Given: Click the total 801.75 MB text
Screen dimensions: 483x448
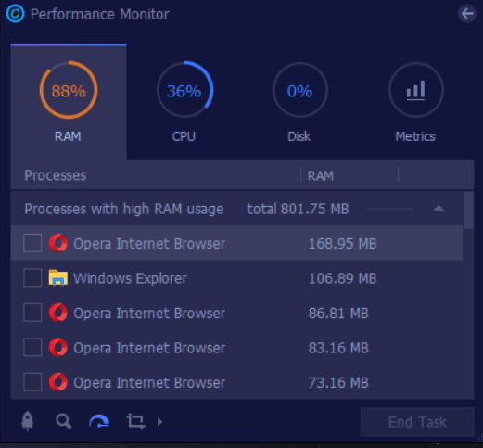Looking at the screenshot, I should [298, 209].
